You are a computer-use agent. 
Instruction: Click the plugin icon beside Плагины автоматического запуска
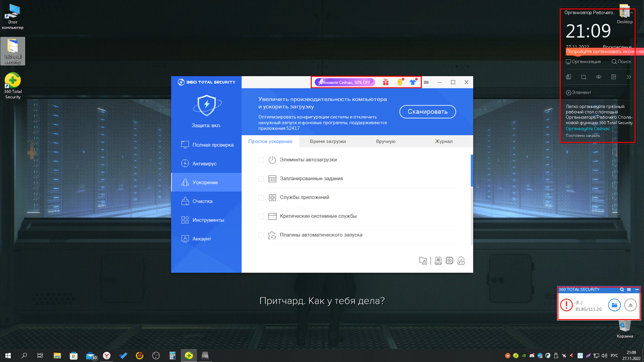(272, 235)
